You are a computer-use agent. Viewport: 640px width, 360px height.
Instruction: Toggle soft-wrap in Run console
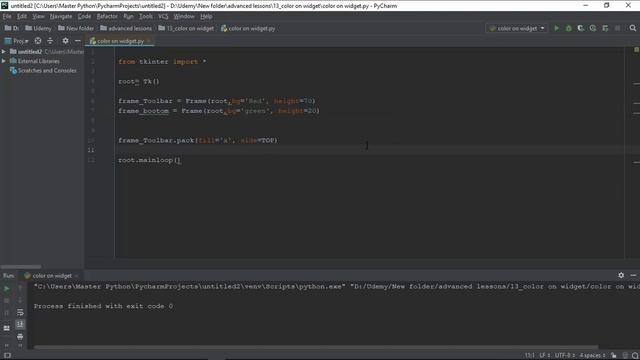(20, 312)
